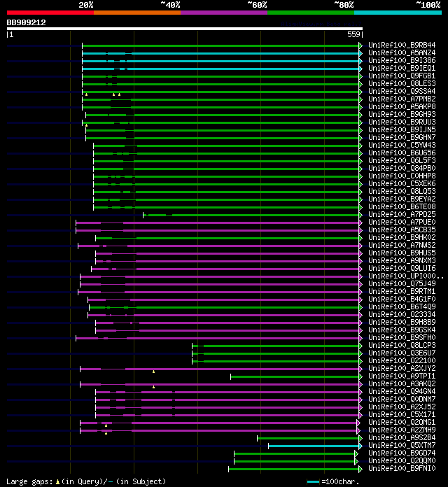This screenshot has height=487, width=448.
Task: Choose hit UniRef100_C5YW43
Action: coord(402,145)
